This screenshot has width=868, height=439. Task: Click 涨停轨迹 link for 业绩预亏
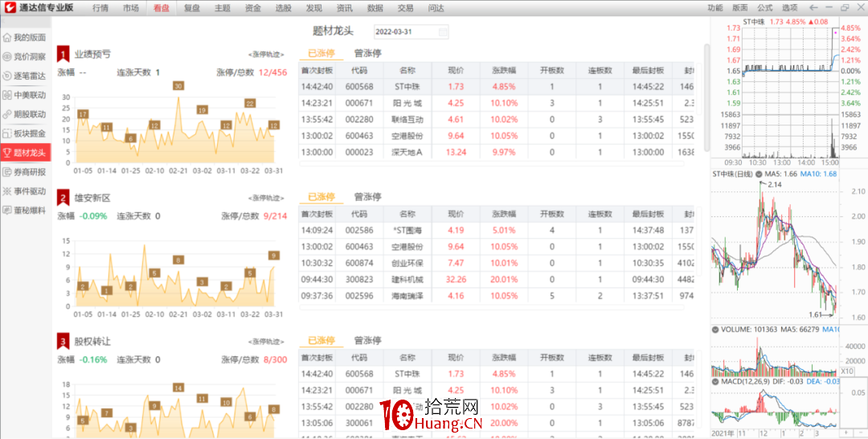point(266,55)
